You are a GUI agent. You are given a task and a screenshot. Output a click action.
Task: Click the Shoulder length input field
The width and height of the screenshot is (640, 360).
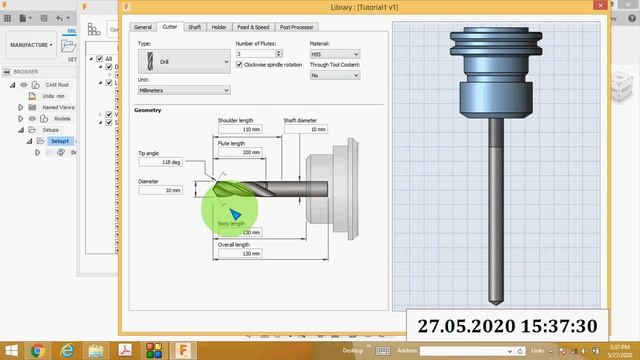coord(240,129)
